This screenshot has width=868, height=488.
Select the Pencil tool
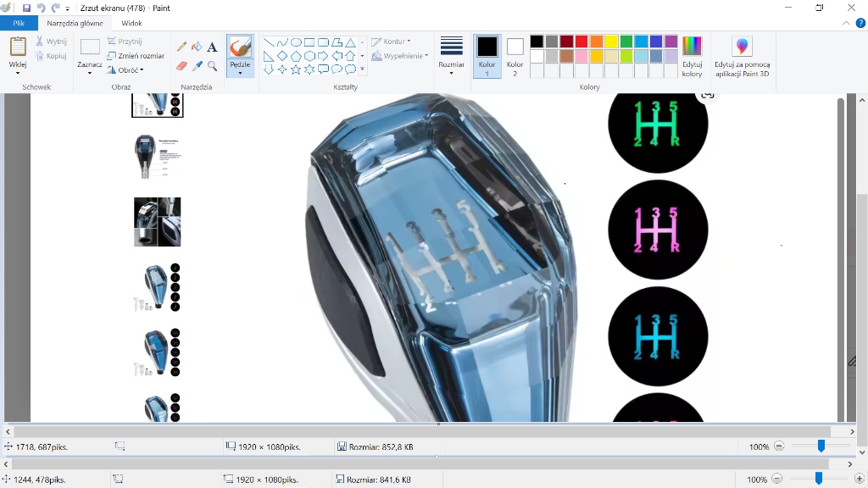coord(181,47)
